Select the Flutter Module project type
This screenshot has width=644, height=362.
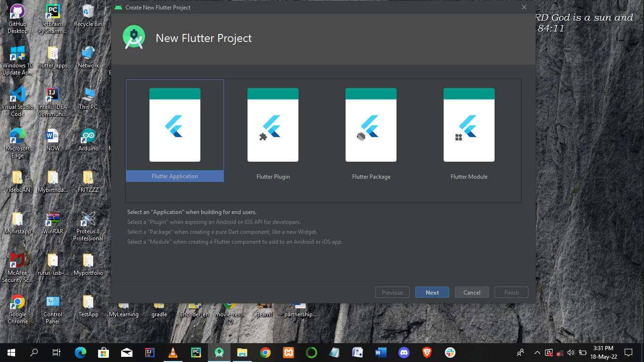469,131
